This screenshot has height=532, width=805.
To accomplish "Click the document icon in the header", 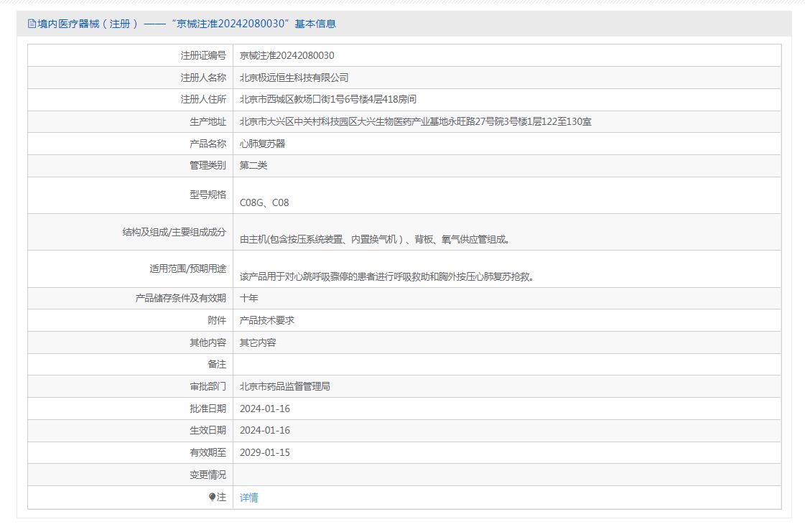I will pos(32,24).
